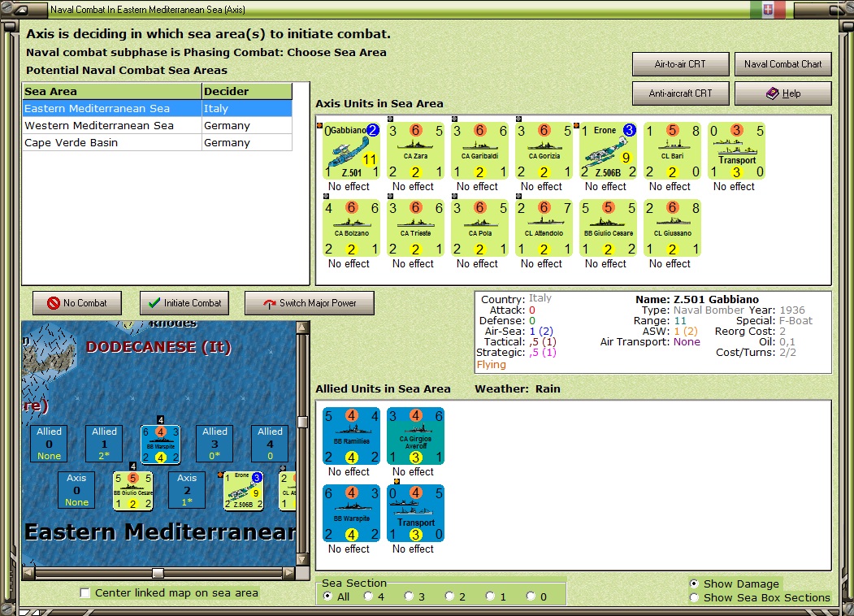Select the Eastern Mediterranean Sea row
This screenshot has height=616, width=854.
pyautogui.click(x=158, y=108)
